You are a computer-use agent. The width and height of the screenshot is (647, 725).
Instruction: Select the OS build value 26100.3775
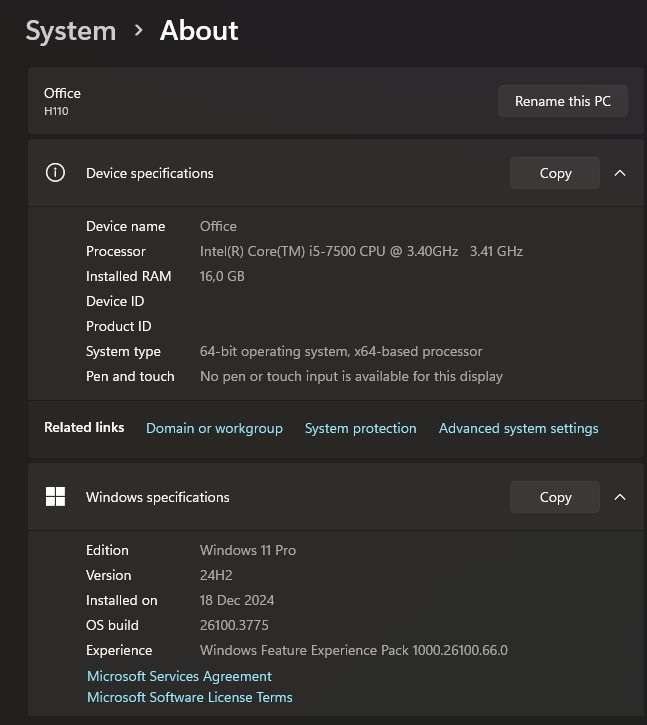click(234, 625)
